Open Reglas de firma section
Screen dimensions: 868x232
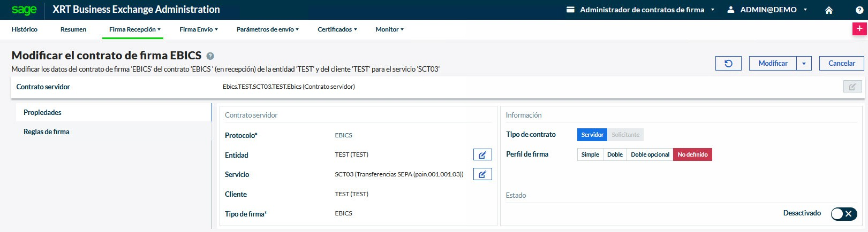coord(47,132)
